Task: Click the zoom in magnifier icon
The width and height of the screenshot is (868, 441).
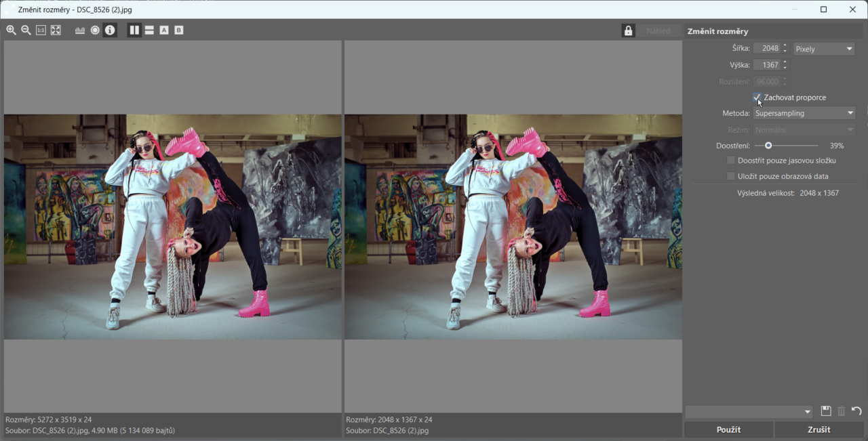Action: click(11, 30)
